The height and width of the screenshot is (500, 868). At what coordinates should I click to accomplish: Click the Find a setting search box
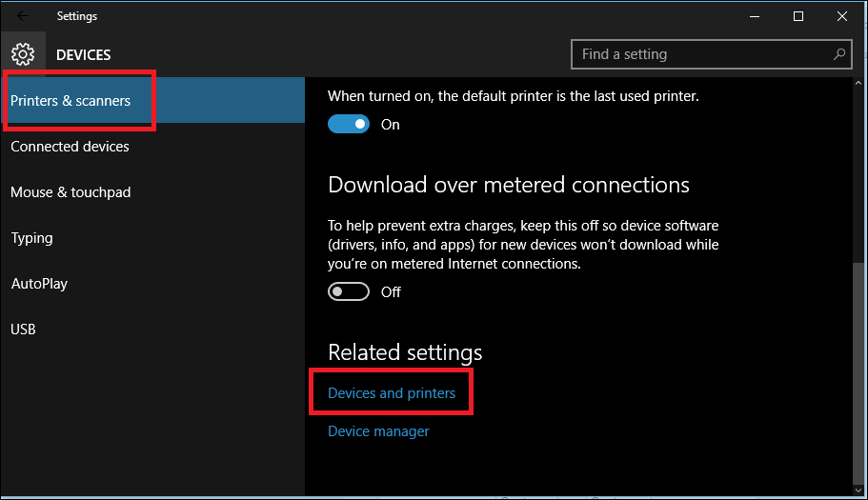coord(700,54)
